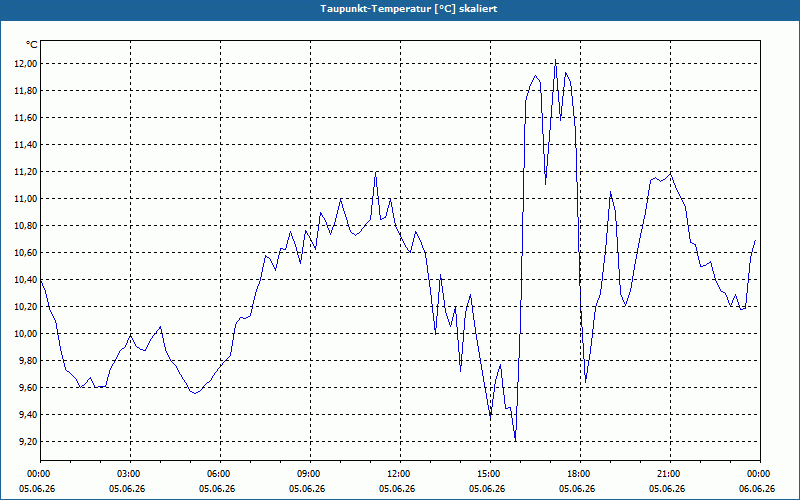Click the 21:00 time axis label
This screenshot has width=800, height=500.
[x=670, y=474]
